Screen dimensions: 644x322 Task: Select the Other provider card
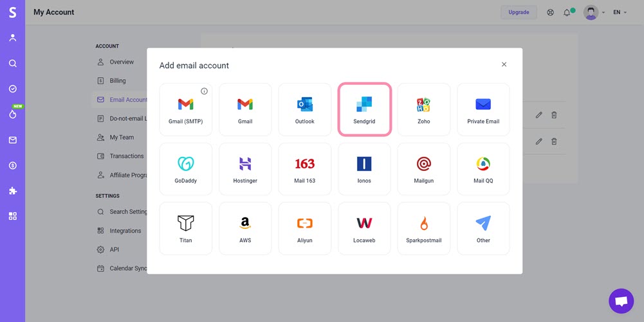(483, 228)
